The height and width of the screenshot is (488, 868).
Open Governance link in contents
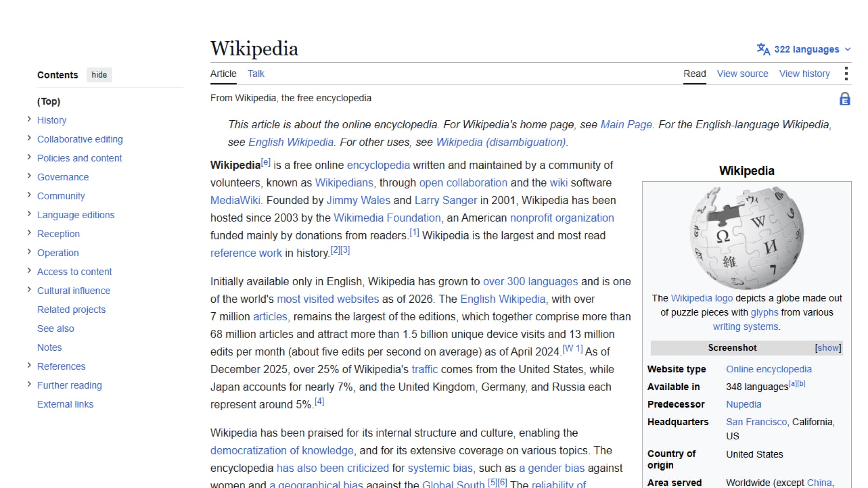click(63, 177)
